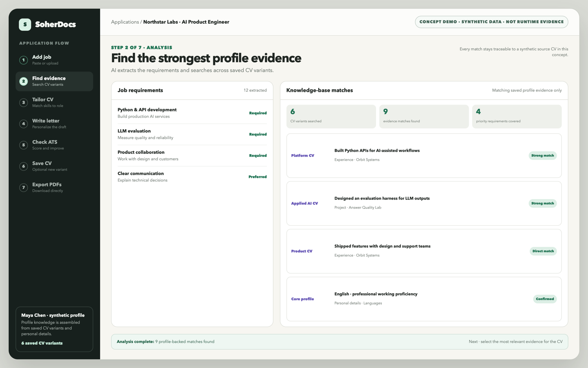
Task: Open the Product CV source label
Action: pyautogui.click(x=302, y=251)
